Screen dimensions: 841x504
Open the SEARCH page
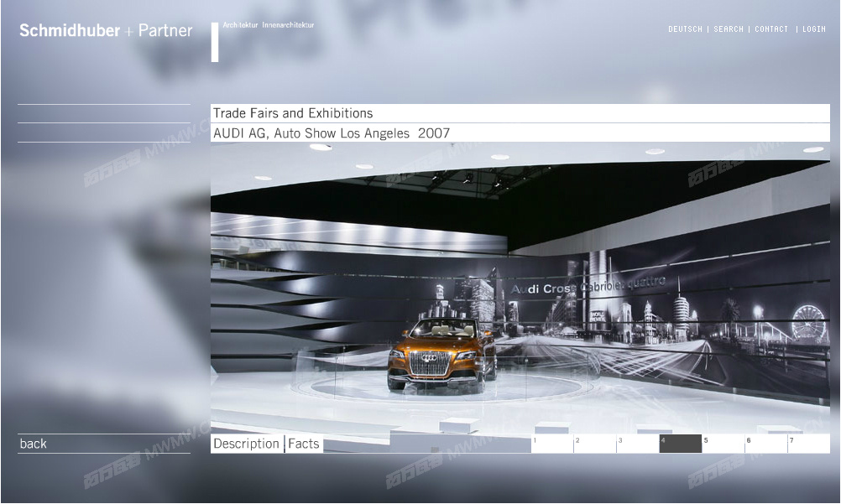click(729, 29)
